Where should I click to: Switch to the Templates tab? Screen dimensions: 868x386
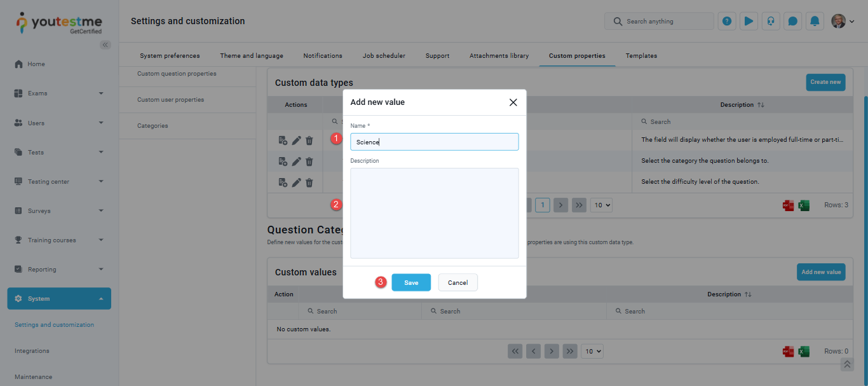click(x=641, y=56)
